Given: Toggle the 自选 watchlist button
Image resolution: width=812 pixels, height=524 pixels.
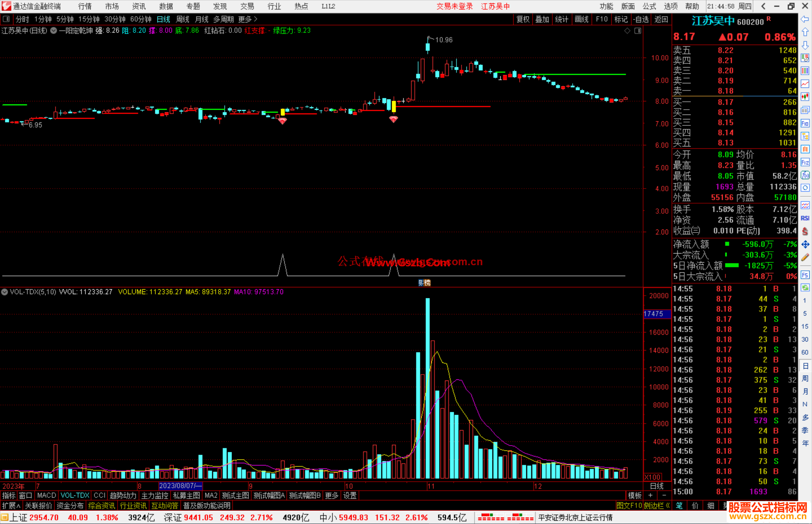Looking at the screenshot, I should (x=641, y=19).
